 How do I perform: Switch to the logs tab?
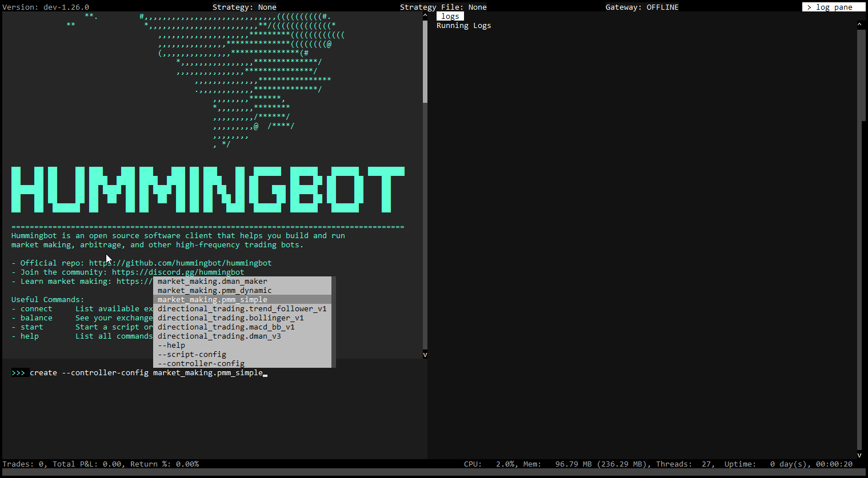(x=450, y=16)
